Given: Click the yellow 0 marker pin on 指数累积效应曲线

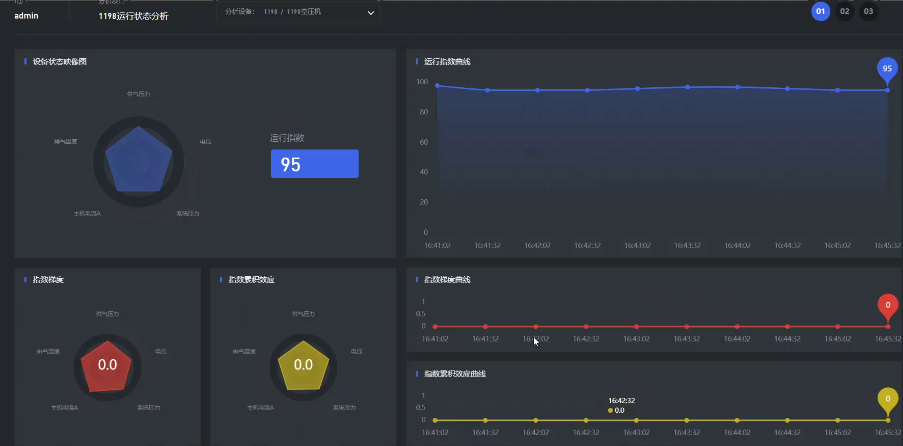Looking at the screenshot, I should (x=887, y=399).
